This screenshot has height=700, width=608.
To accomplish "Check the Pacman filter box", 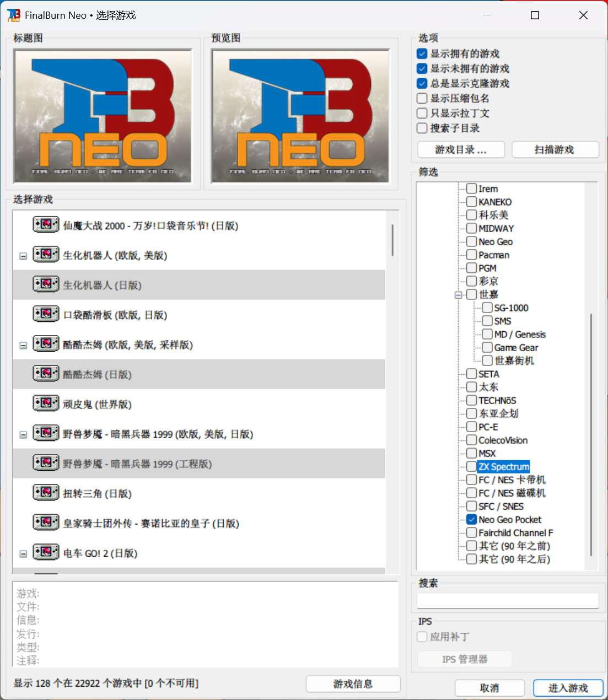I will [472, 255].
